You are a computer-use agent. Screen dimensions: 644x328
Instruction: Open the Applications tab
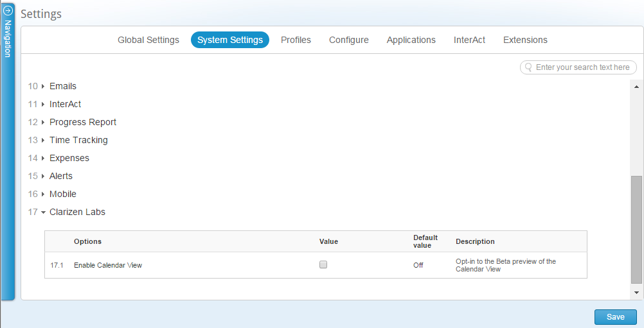coord(411,40)
